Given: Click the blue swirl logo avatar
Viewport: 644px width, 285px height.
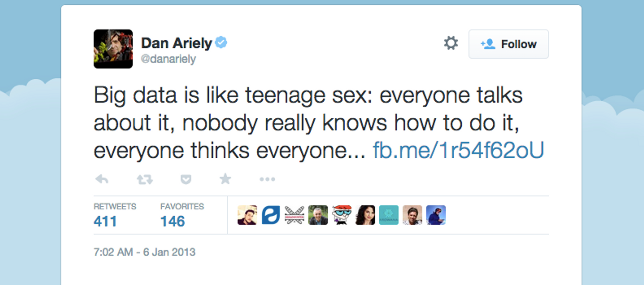Looking at the screenshot, I should point(271,215).
